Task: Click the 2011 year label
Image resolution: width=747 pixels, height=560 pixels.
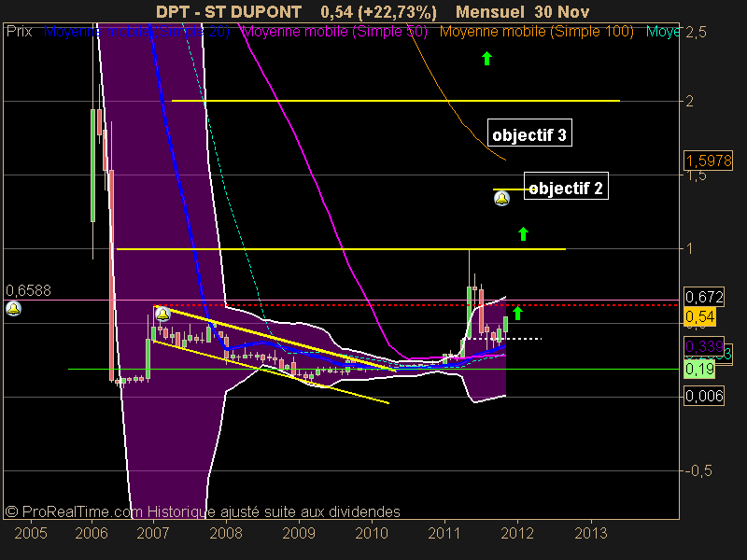Action: [444, 533]
